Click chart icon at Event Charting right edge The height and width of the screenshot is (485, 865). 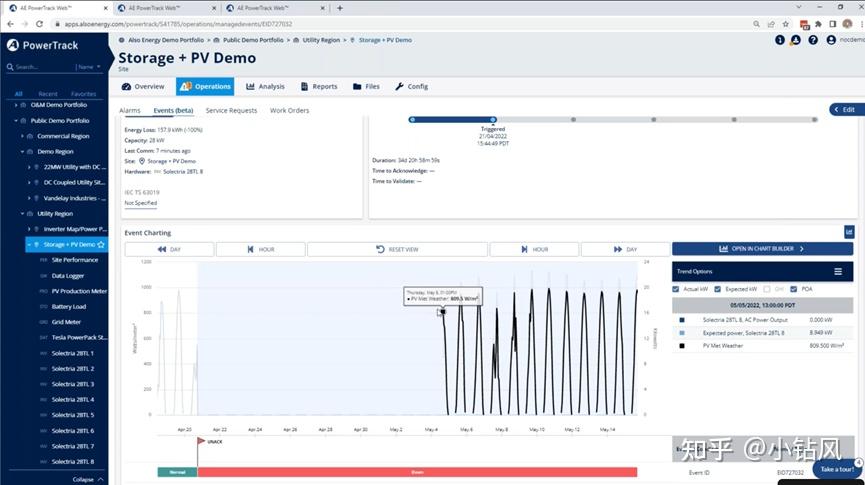tap(849, 232)
